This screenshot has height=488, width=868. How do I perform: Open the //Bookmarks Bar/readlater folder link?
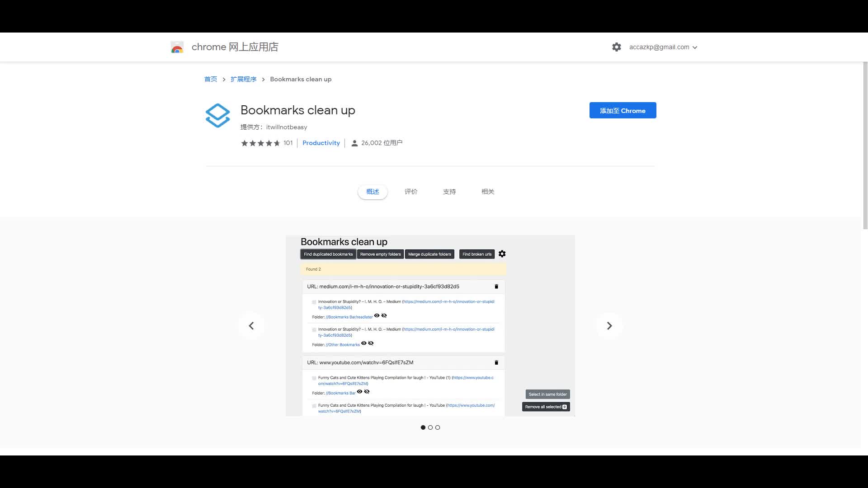(349, 317)
